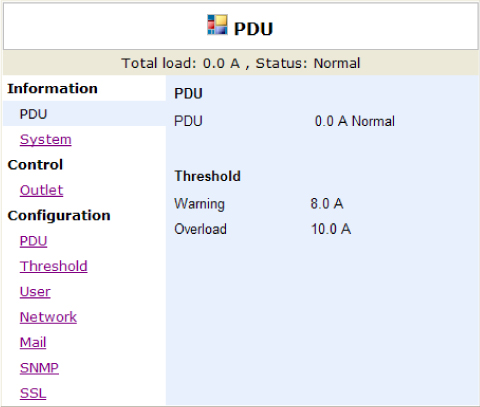Open the SSL configuration link

pyautogui.click(x=33, y=393)
